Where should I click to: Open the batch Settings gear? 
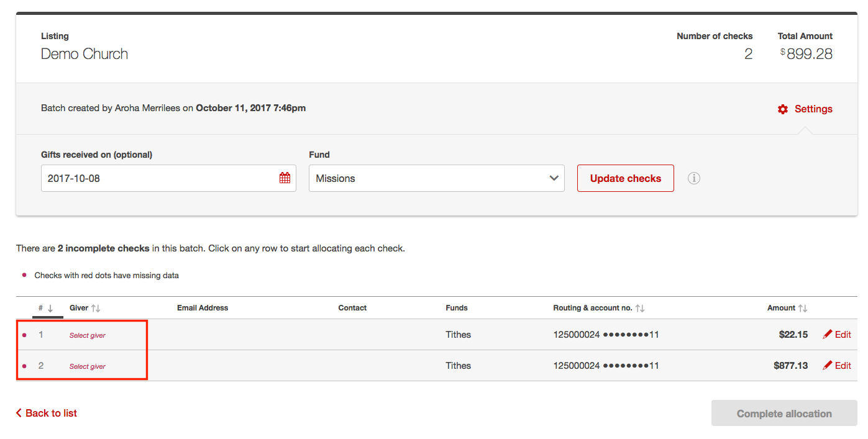point(783,109)
